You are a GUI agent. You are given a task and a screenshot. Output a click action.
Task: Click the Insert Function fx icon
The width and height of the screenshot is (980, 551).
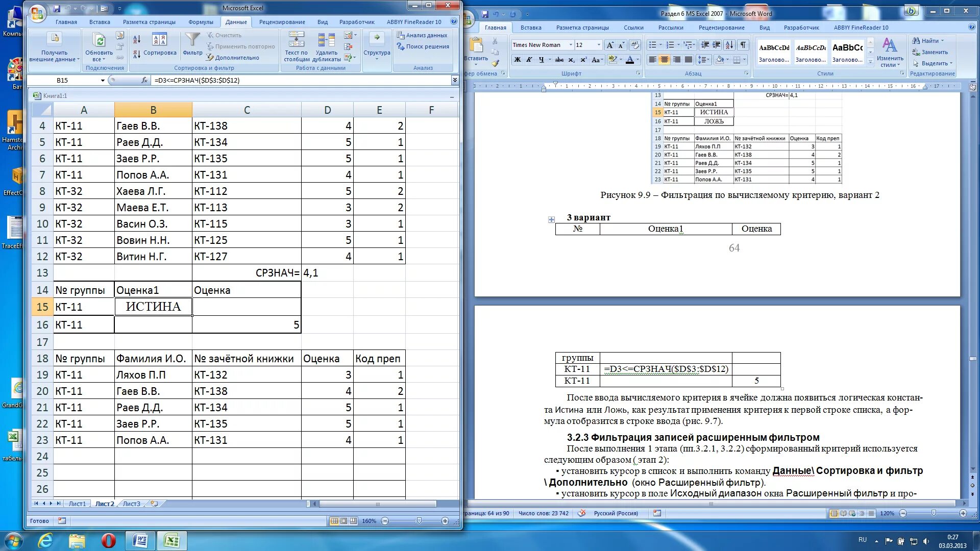click(144, 80)
